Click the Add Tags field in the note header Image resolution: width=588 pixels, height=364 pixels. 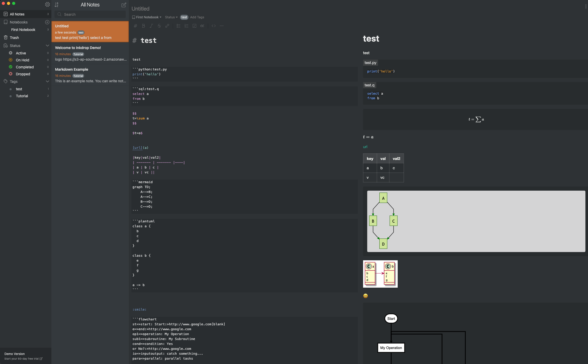197,17
